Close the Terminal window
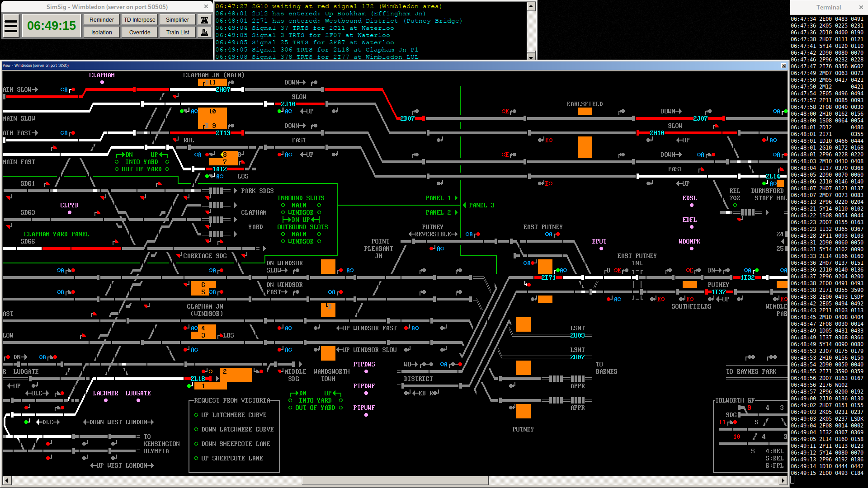 coord(861,7)
